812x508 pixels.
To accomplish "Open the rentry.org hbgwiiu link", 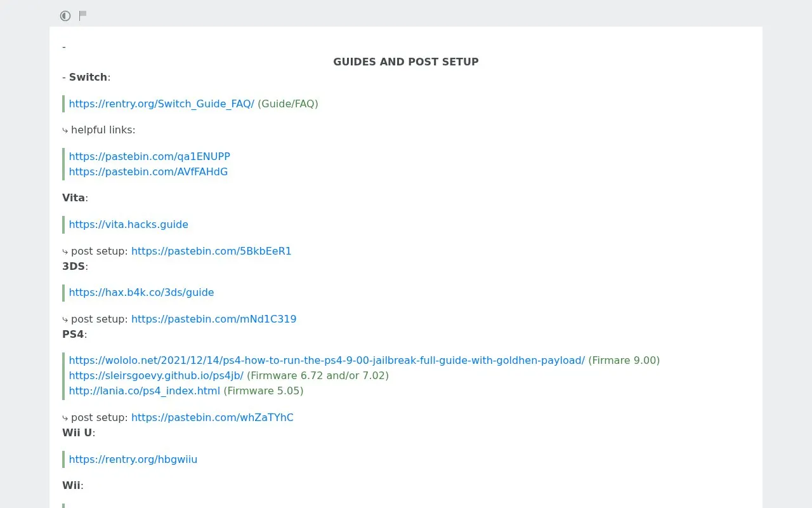I will point(133,459).
